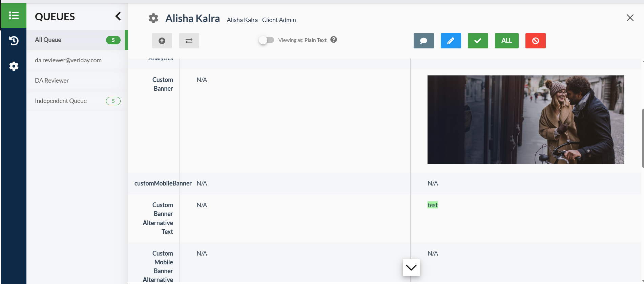Select da.reviewer@veriday.com queue

tap(68, 60)
